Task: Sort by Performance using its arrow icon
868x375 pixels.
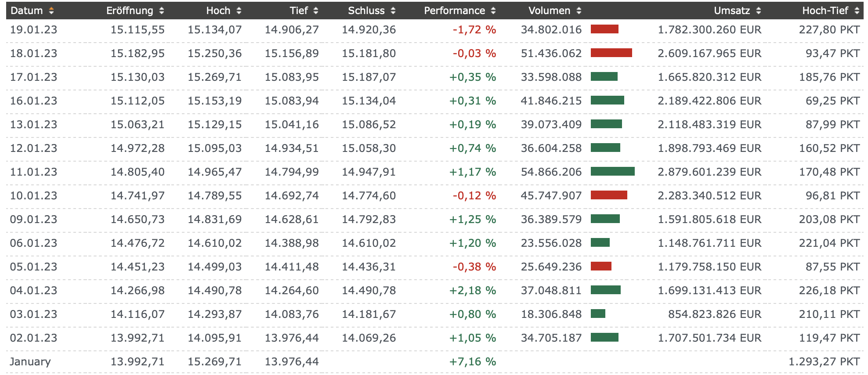Action: click(493, 11)
